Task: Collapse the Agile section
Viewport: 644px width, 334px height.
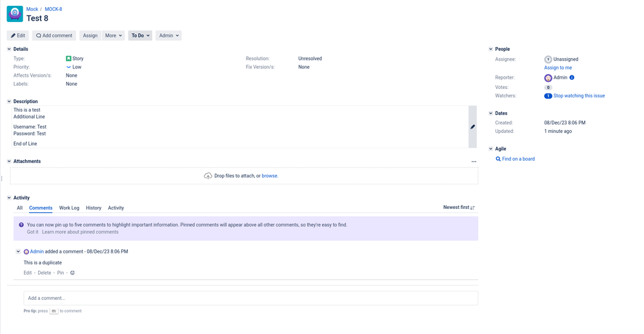Action: 490,149
